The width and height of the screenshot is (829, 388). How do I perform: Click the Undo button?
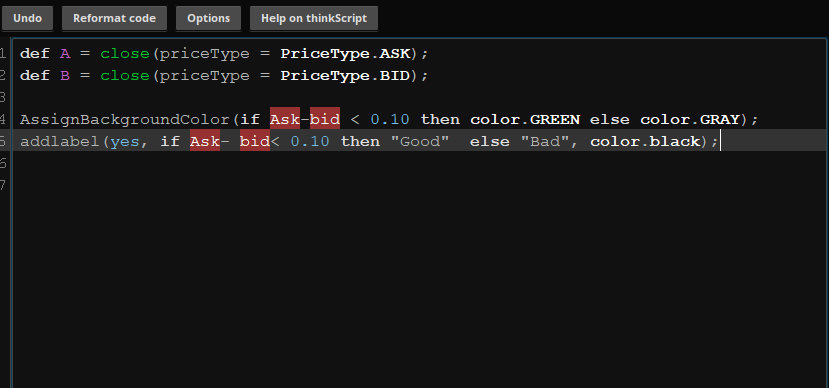pos(27,19)
